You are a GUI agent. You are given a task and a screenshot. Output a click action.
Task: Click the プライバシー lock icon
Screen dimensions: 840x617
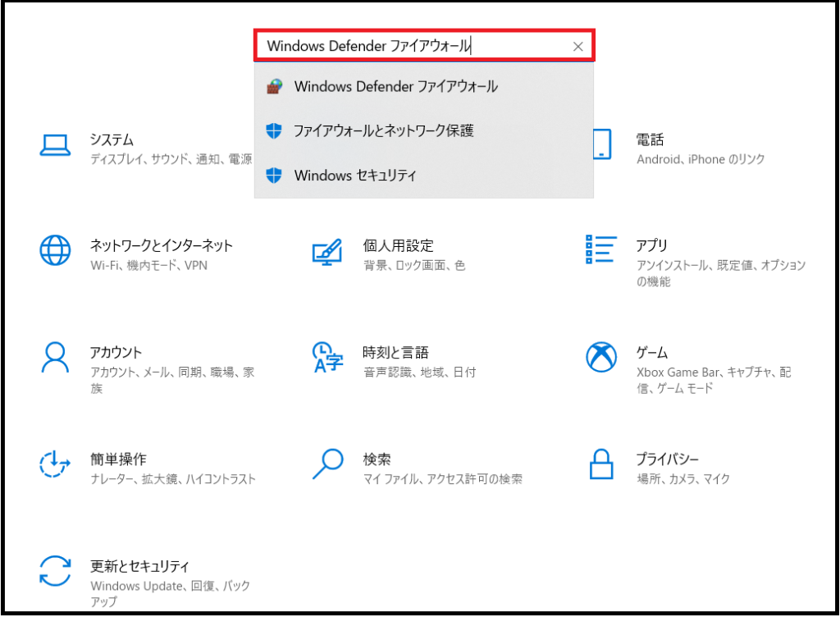(601, 464)
